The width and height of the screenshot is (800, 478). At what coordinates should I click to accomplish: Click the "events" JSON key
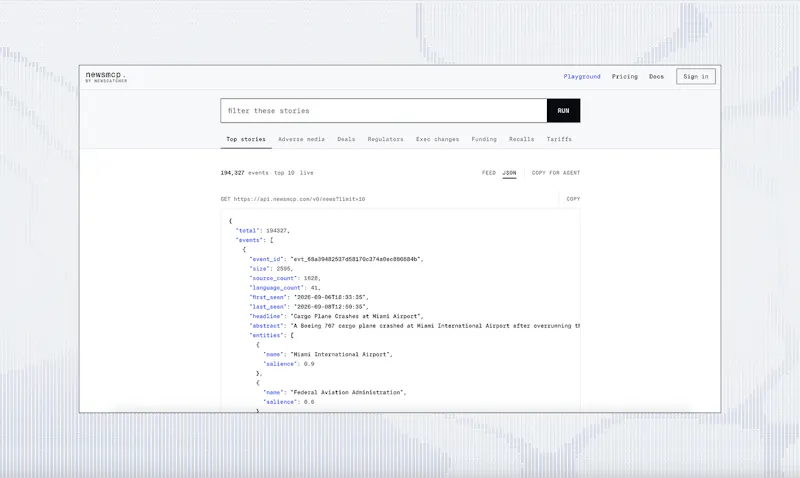pyautogui.click(x=251, y=240)
